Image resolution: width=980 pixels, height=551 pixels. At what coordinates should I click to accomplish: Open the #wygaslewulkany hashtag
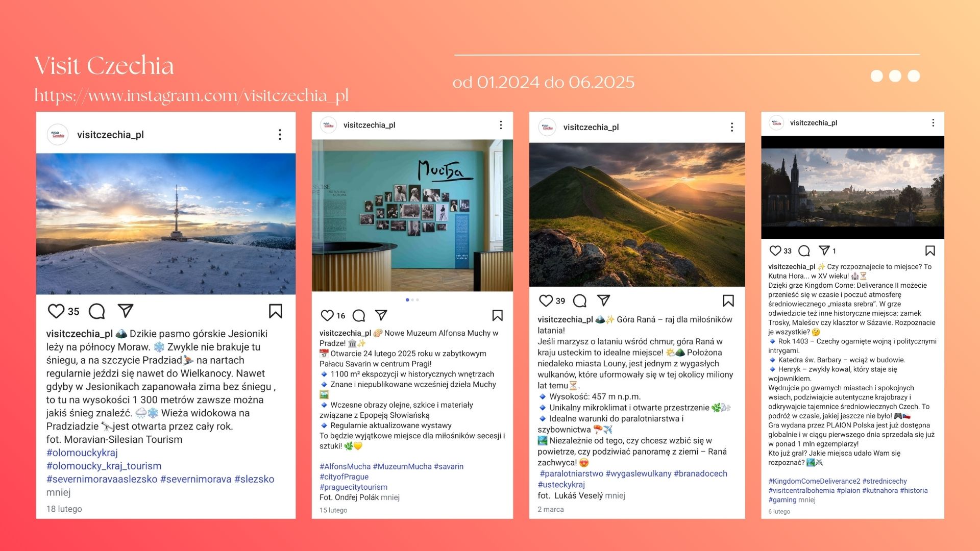pyautogui.click(x=639, y=474)
